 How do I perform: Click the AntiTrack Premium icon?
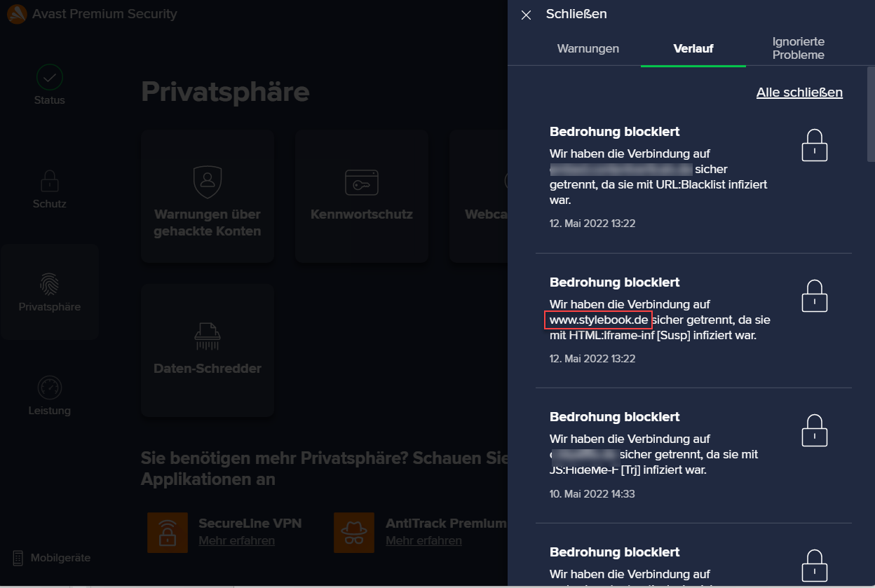(354, 533)
